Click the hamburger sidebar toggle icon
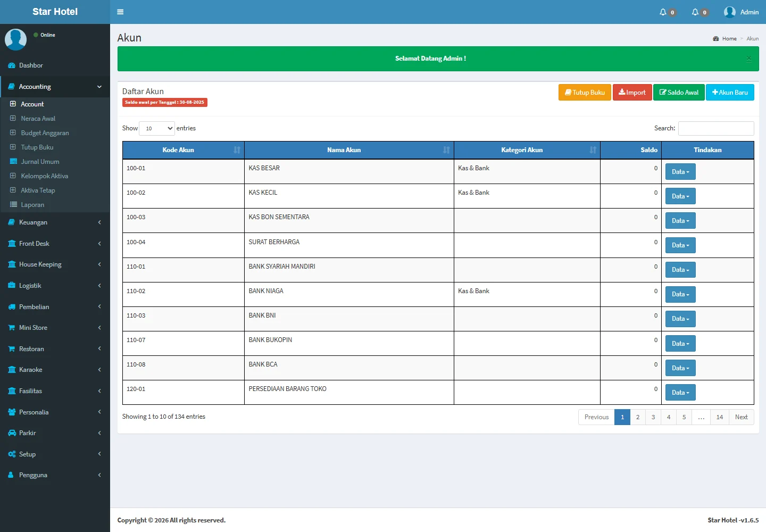 point(120,12)
